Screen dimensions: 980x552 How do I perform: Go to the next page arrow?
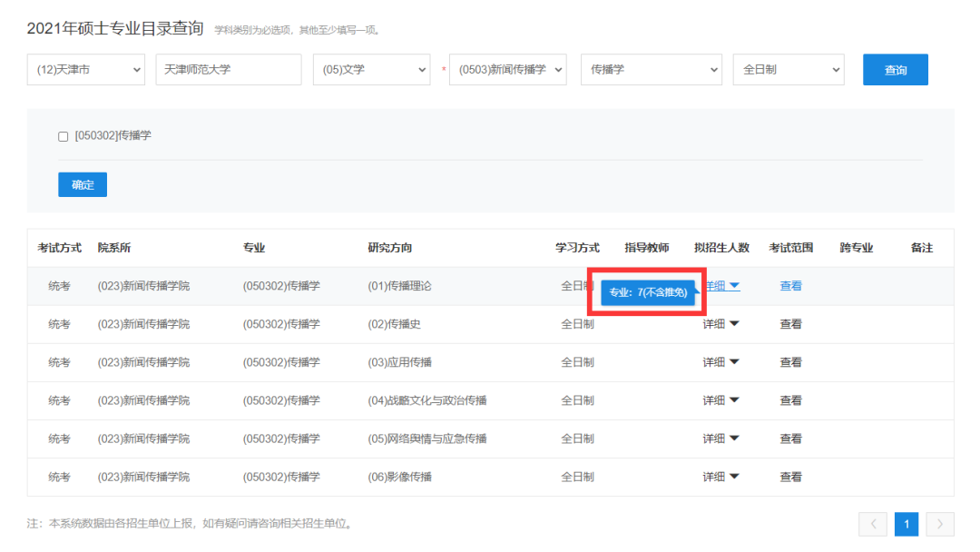click(x=940, y=524)
